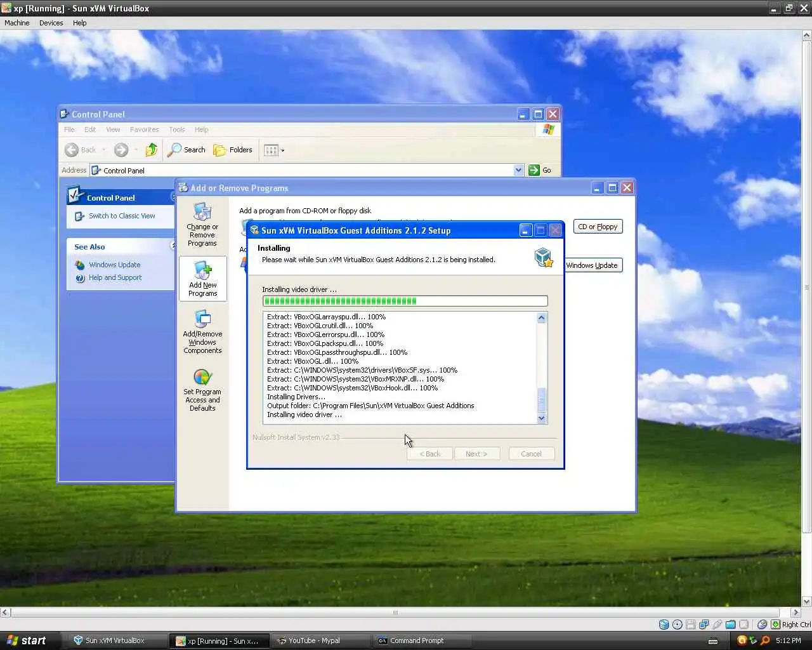Click the green arrow host key icon
This screenshot has height=650, width=812.
pos(775,625)
